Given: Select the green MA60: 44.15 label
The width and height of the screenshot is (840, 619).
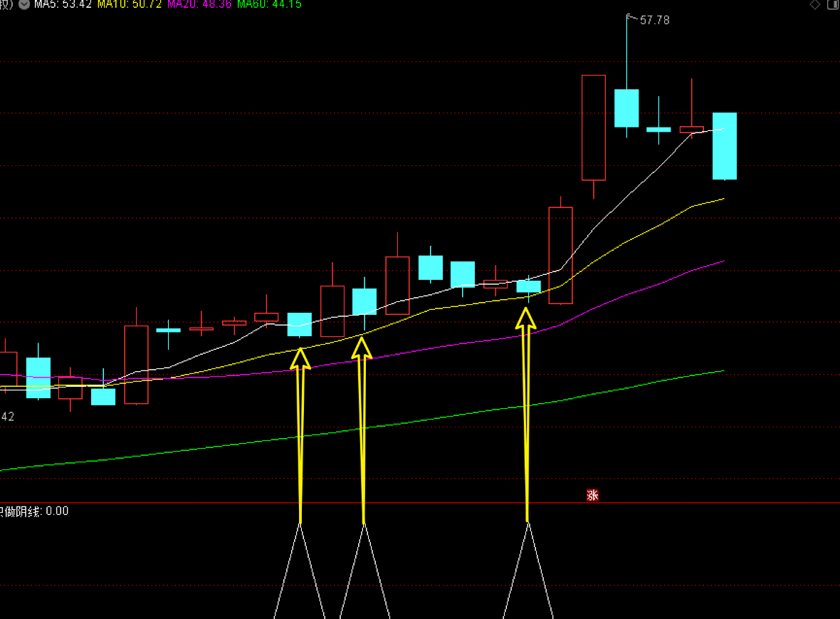Looking at the screenshot, I should tap(270, 4).
